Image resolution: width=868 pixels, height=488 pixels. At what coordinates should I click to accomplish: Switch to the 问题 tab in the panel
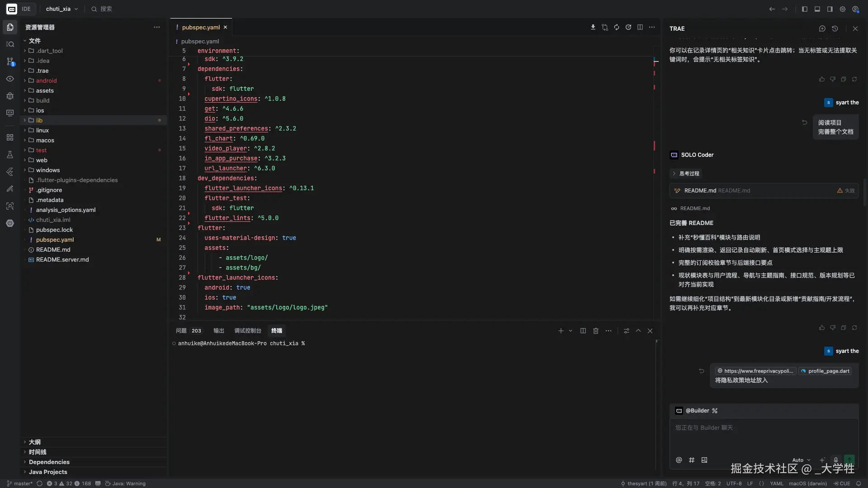click(181, 331)
